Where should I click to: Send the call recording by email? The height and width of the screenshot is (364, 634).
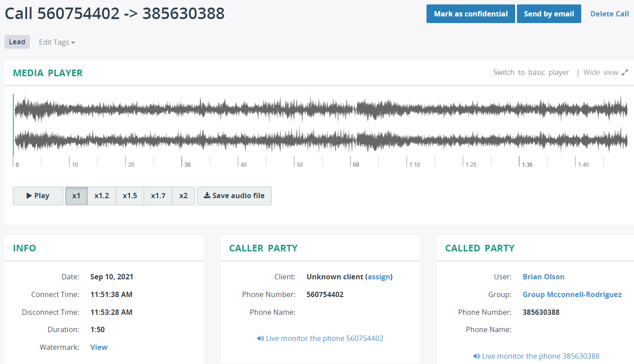click(x=549, y=13)
